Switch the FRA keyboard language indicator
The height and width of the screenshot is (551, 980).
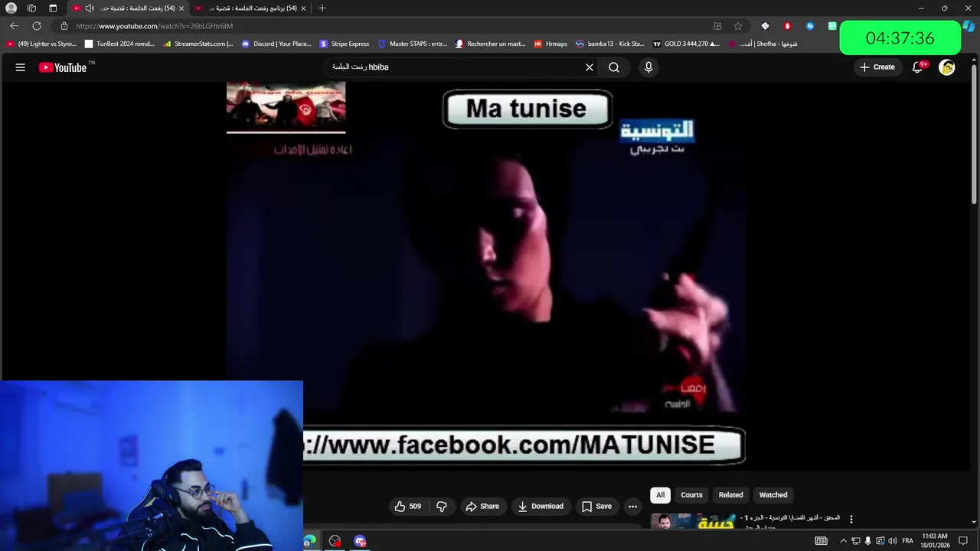pyautogui.click(x=907, y=541)
